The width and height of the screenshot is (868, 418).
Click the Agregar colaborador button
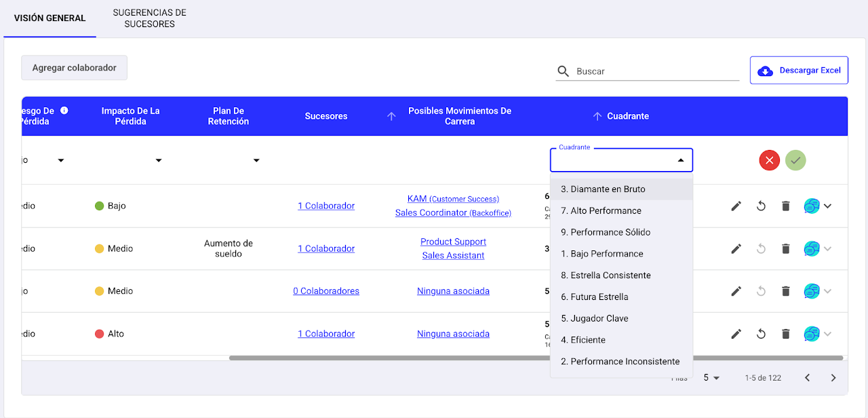(x=74, y=68)
